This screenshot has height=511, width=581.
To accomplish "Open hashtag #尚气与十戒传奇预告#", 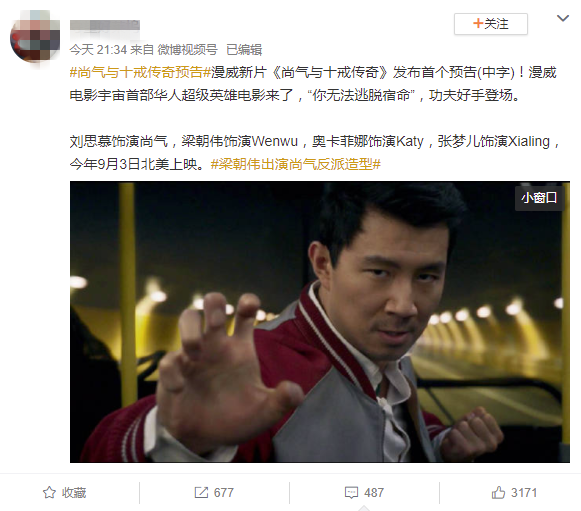I will pyautogui.click(x=140, y=72).
